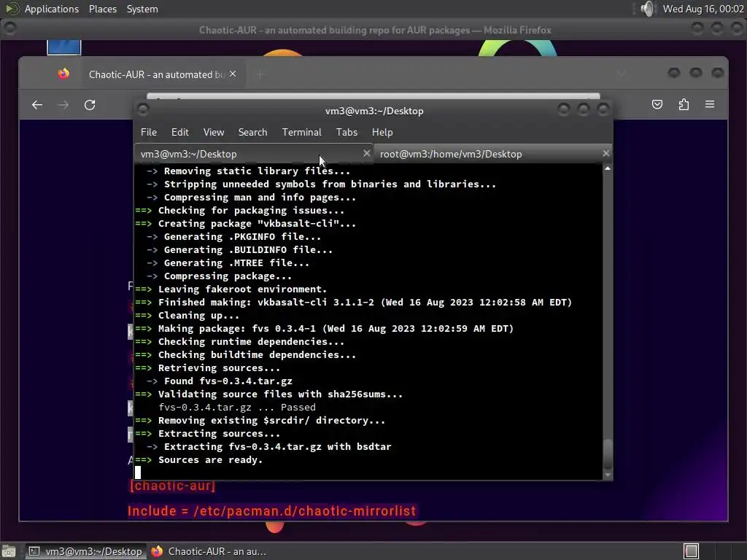This screenshot has height=560, width=747.
Task: Click 'Include = /etc/pacman.d/chaotic-mirrorlist' text
Action: (x=271, y=511)
